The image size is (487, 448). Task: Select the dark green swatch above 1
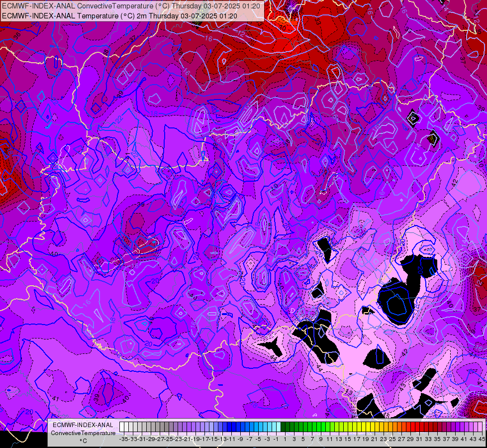[283, 427]
